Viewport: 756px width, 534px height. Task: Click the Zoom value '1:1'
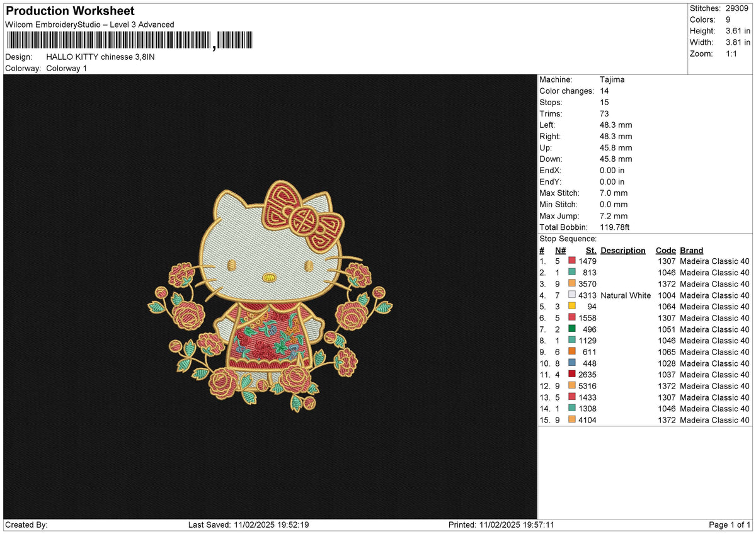pos(732,54)
